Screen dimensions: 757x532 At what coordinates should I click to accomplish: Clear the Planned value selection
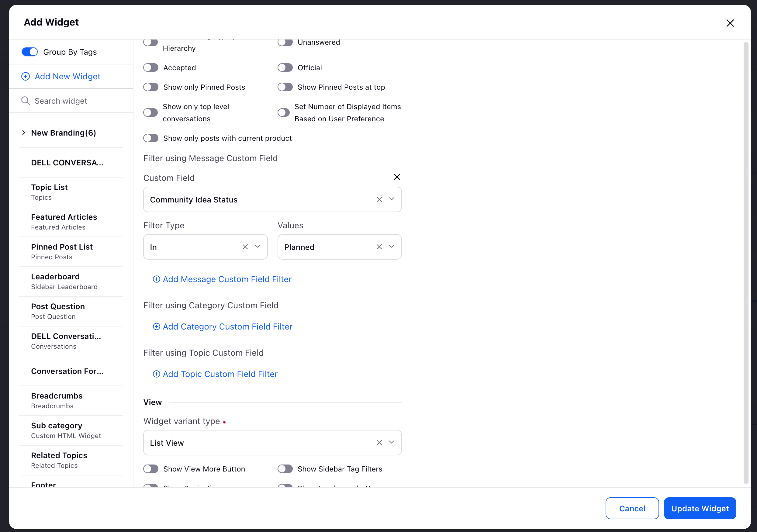coord(379,247)
